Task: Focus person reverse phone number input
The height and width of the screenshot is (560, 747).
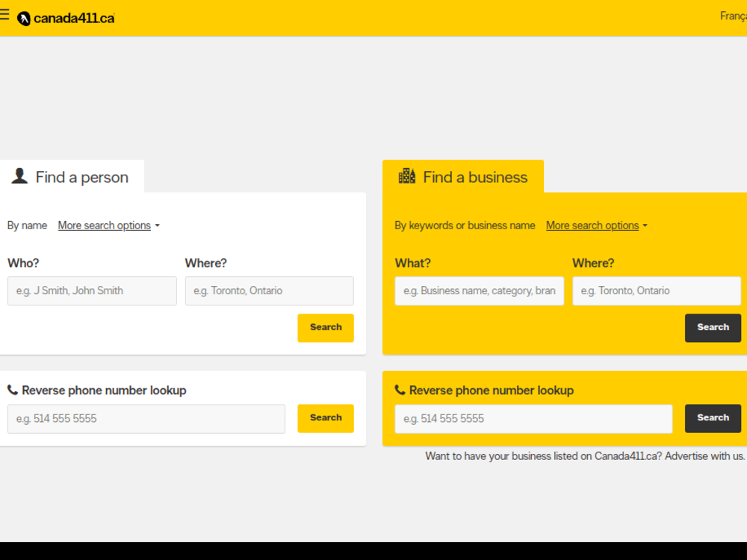Action: [146, 419]
